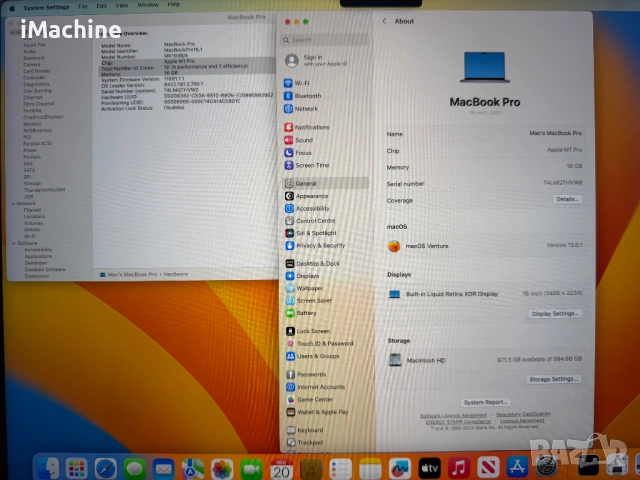640x480 pixels.
Task: Go back from the About page
Action: 384,21
